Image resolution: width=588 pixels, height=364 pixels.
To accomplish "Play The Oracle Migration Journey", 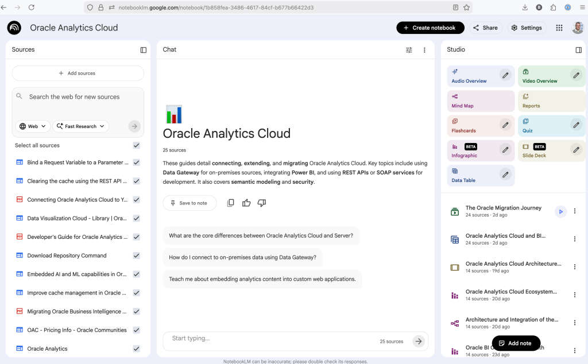I will coord(560,211).
